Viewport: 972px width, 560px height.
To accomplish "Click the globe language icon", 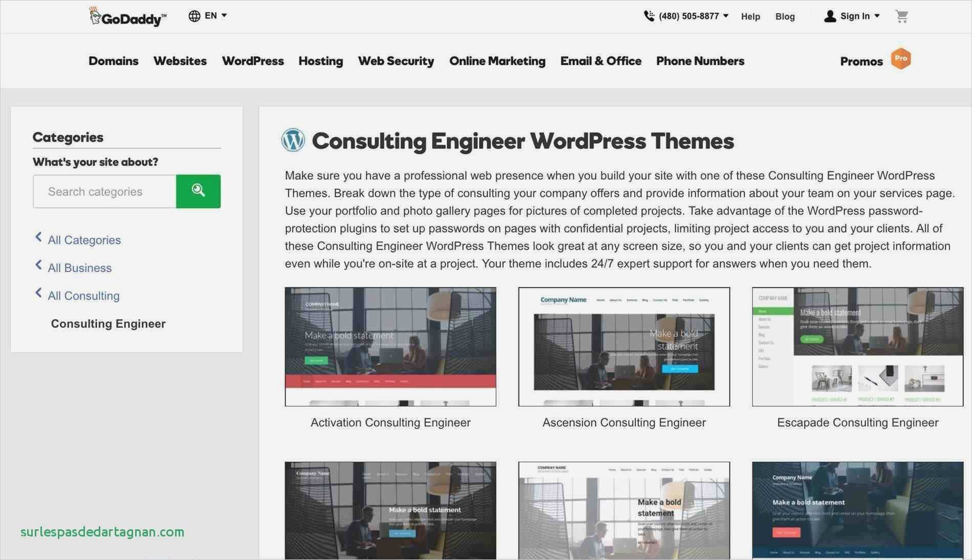I will [x=195, y=16].
